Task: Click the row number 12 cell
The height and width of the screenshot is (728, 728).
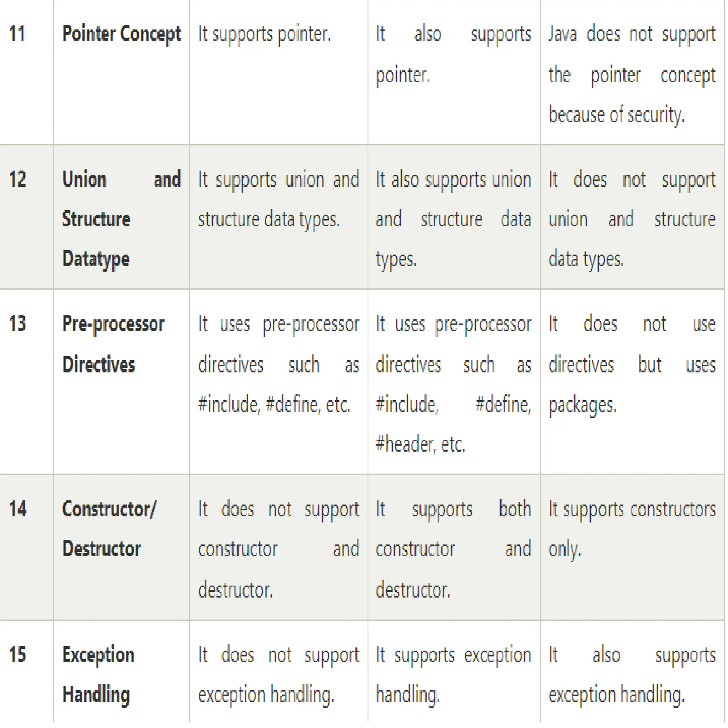Action: pyautogui.click(x=26, y=217)
